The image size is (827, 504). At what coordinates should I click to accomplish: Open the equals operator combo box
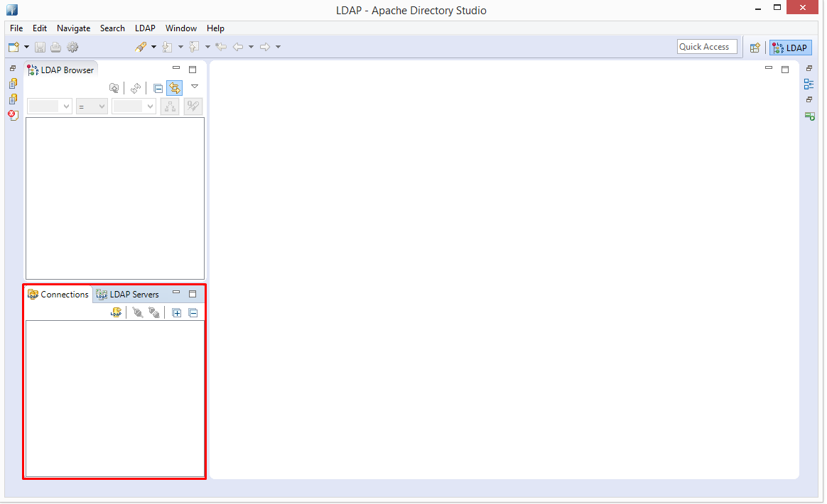click(92, 106)
